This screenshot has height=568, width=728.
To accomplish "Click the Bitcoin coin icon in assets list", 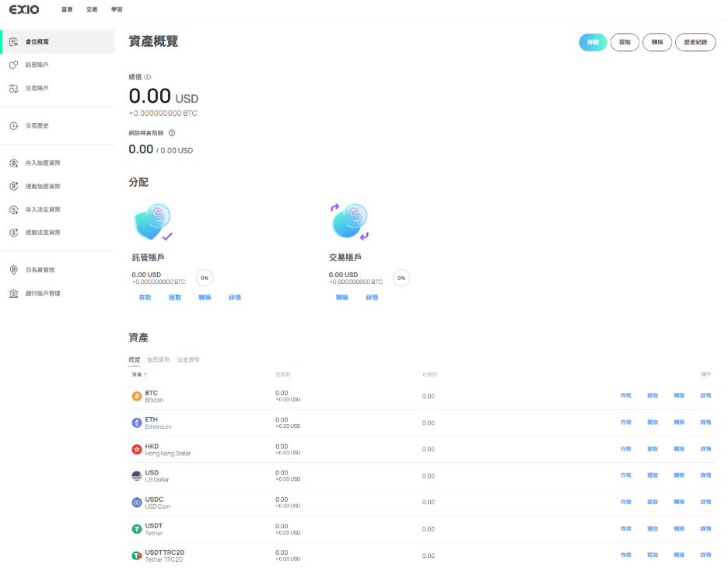I will [137, 396].
